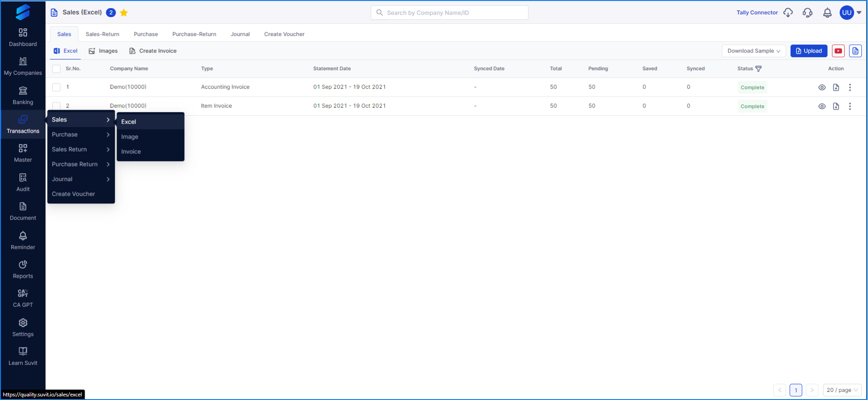Tick the checkbox for row 1
The height and width of the screenshot is (400, 868).
coord(56,87)
